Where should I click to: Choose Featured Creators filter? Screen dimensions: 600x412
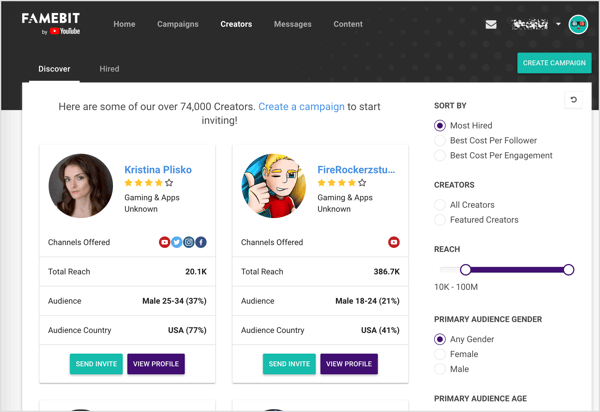pyautogui.click(x=440, y=220)
